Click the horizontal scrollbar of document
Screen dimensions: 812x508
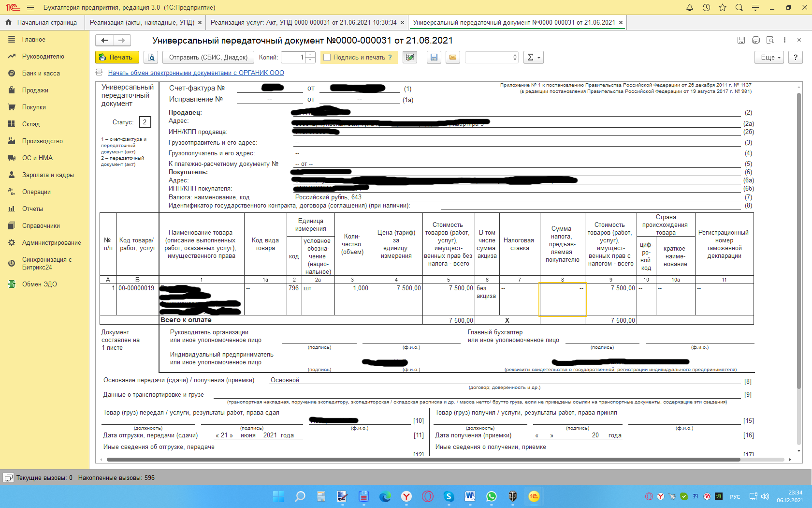(423, 460)
